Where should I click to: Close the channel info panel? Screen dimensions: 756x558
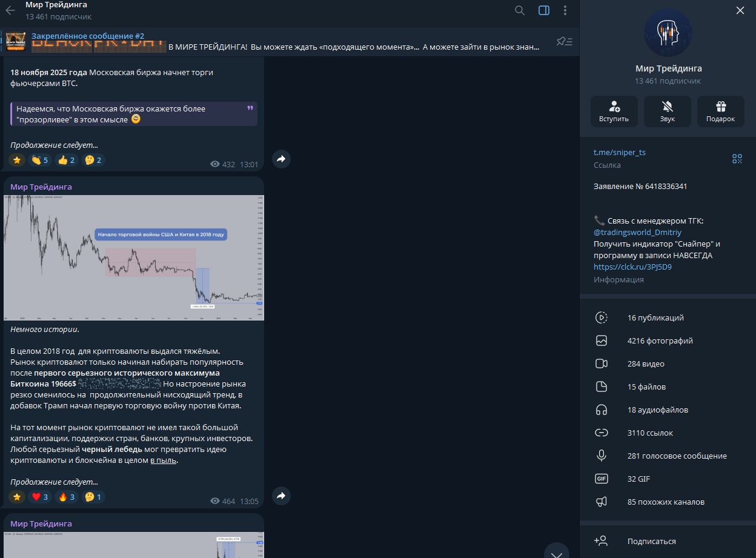740,10
